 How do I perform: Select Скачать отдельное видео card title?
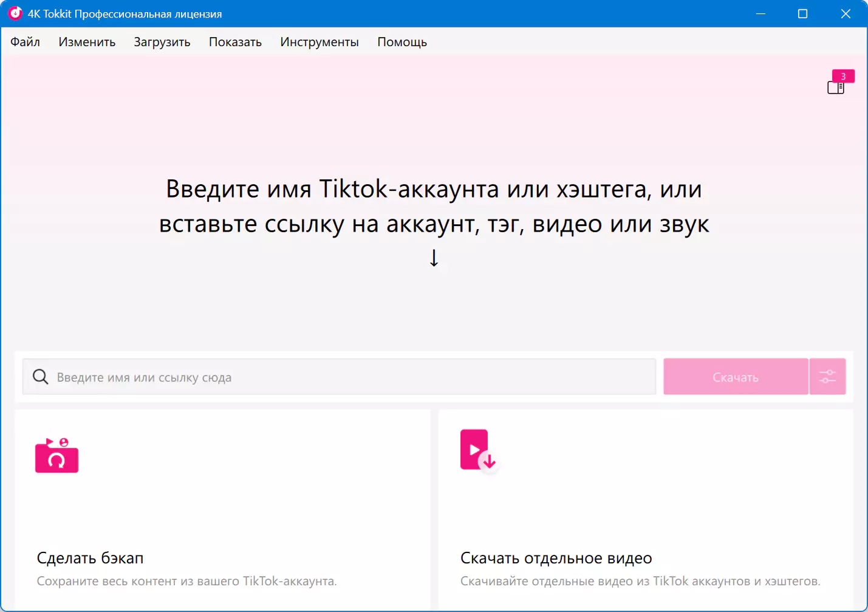[556, 558]
